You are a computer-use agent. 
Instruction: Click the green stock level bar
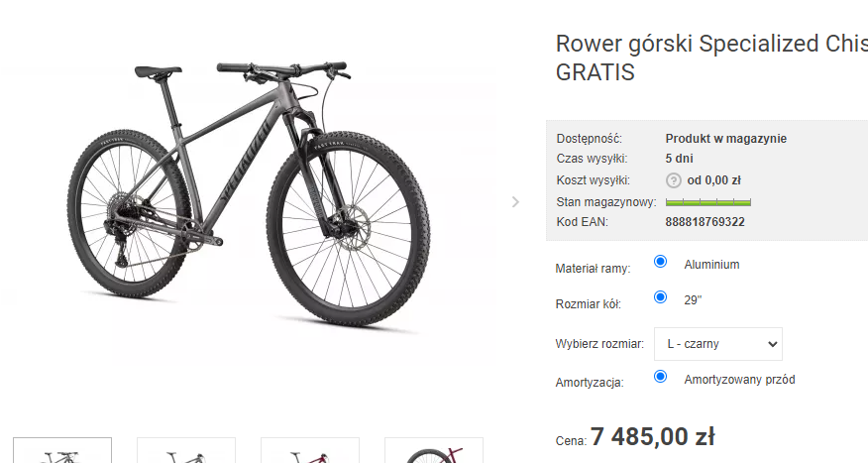pos(708,202)
